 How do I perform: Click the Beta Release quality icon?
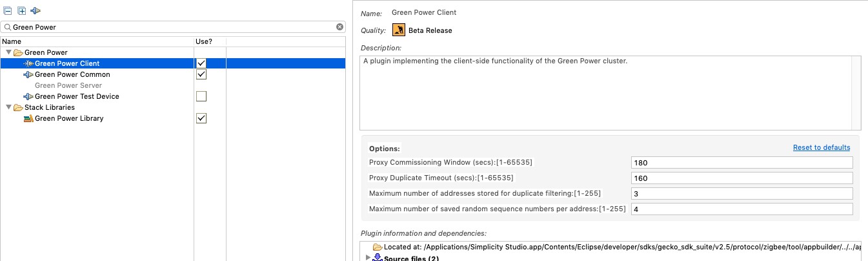pyautogui.click(x=399, y=30)
